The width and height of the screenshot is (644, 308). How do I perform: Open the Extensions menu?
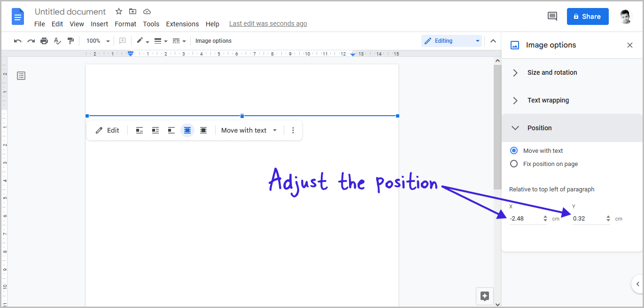[182, 24]
